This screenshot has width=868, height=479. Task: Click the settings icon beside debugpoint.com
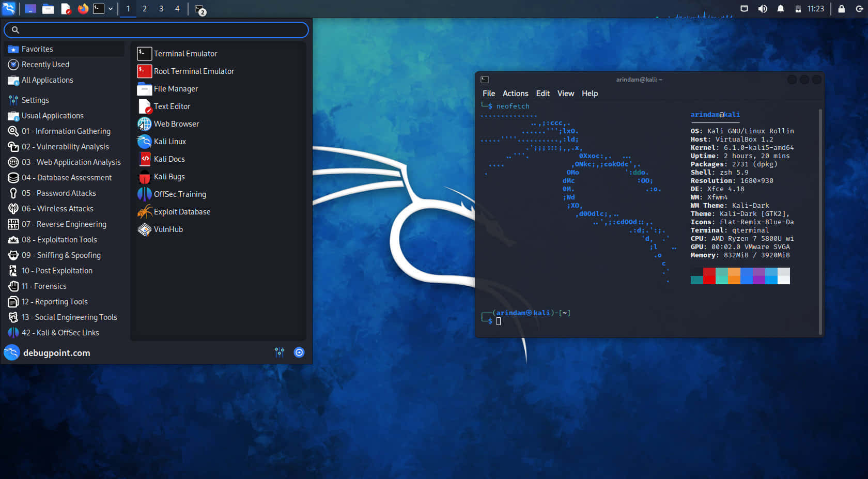tap(280, 352)
